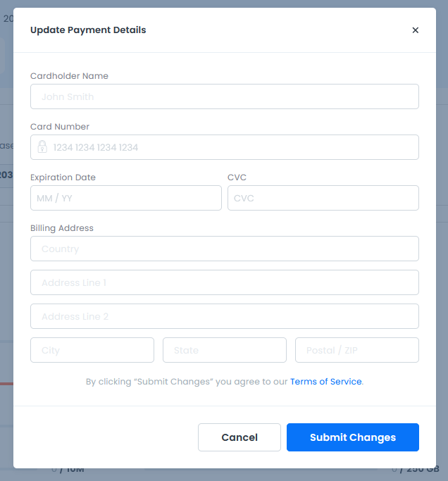Click the Address Line 1 field
Screen dimensions: 448x481
coord(224,282)
